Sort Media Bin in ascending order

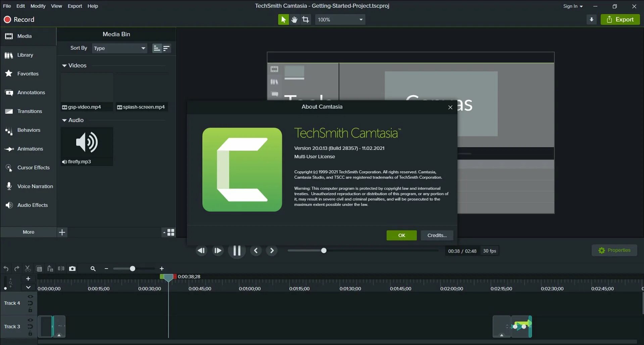157,48
